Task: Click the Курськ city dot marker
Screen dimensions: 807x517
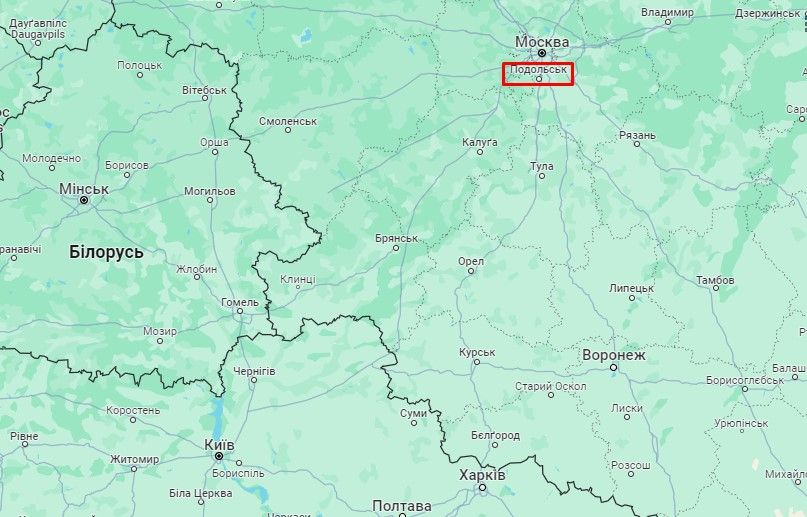Action: pos(477,362)
